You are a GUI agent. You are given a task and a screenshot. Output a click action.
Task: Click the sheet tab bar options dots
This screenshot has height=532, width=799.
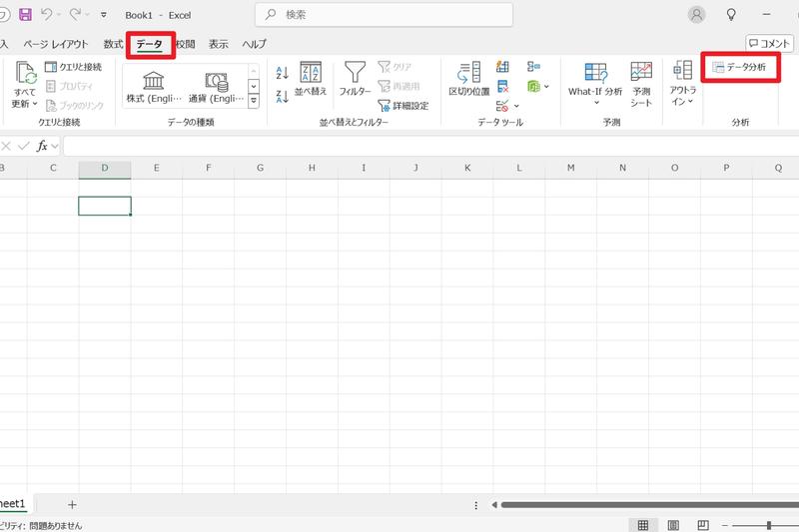tap(476, 505)
